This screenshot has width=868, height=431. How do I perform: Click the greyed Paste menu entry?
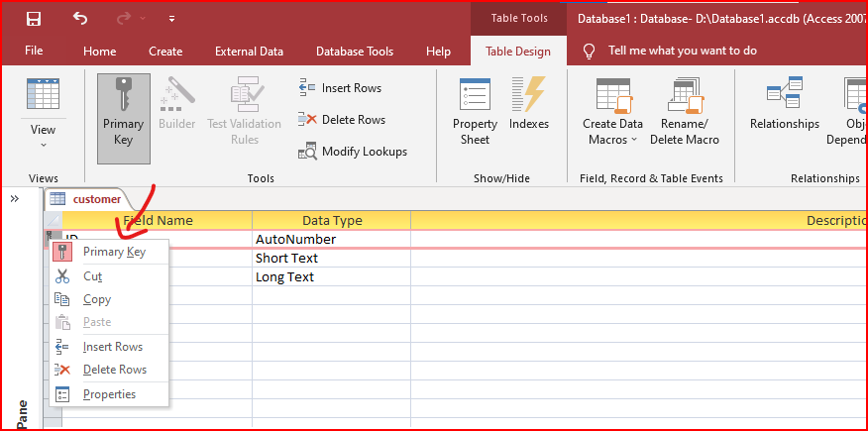109,322
